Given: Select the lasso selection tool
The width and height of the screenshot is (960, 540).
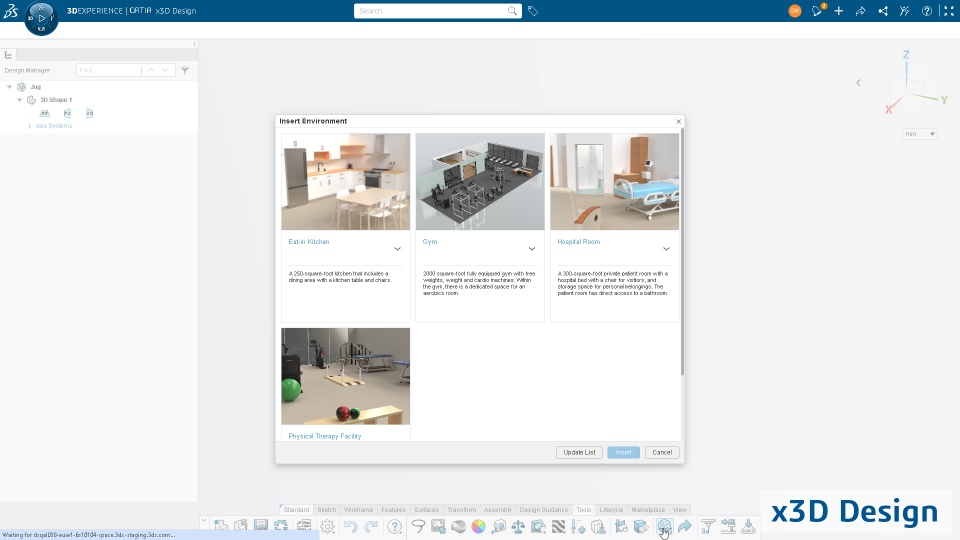Looking at the screenshot, I should [418, 527].
